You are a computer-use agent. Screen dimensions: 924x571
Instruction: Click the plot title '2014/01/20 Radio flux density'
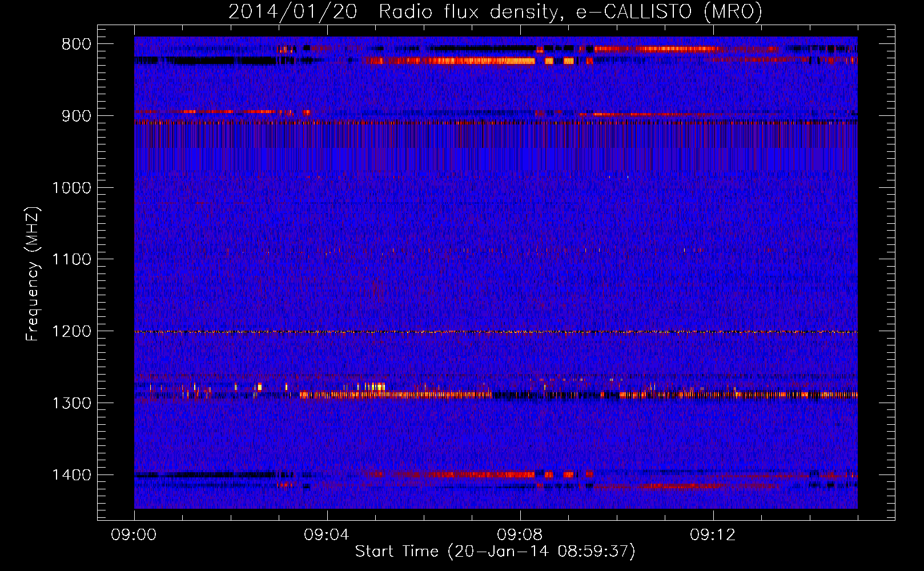(x=495, y=11)
